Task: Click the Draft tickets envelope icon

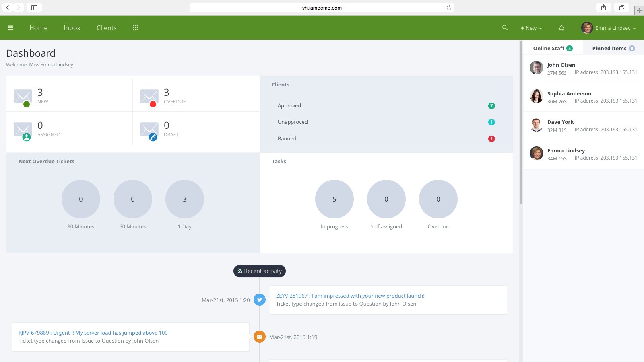Action: [x=149, y=130]
